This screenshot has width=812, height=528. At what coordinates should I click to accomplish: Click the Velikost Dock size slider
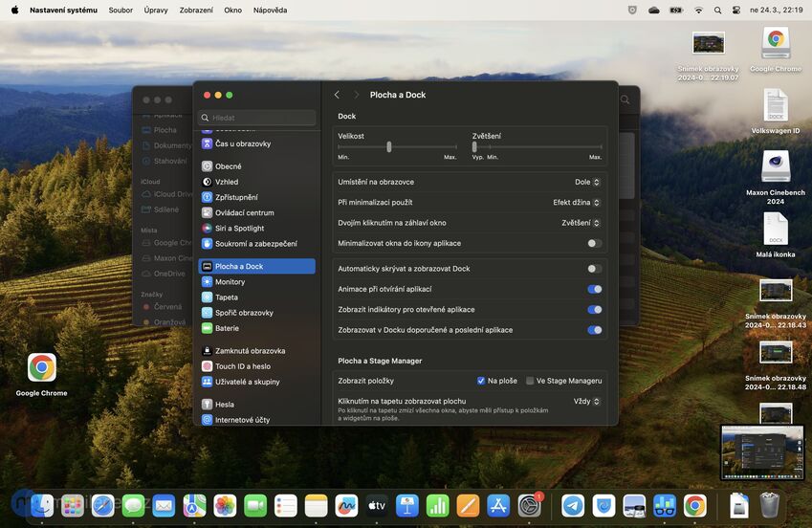(x=388, y=146)
